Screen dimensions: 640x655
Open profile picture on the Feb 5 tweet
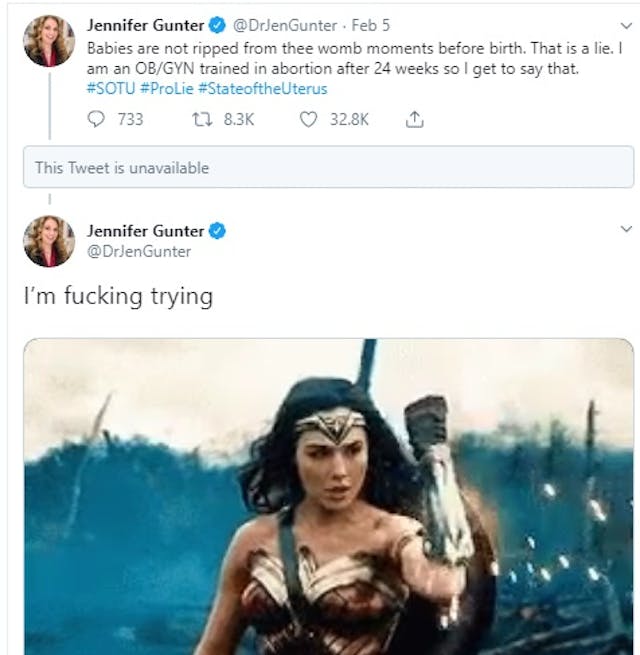[x=49, y=41]
